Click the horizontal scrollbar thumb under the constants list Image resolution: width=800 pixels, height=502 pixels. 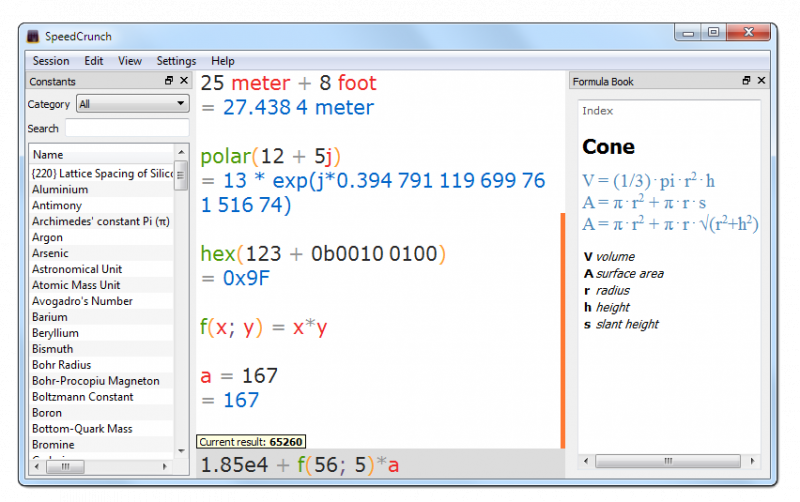65,466
